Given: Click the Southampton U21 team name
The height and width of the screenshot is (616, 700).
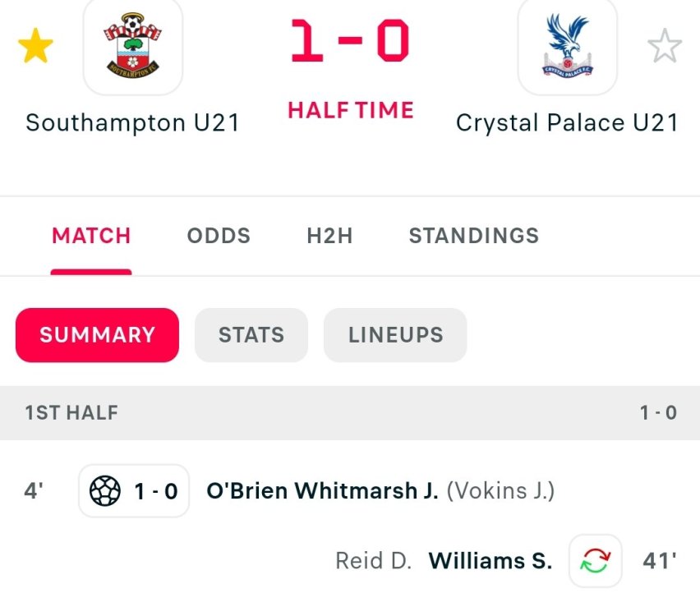Looking at the screenshot, I should pyautogui.click(x=133, y=123).
